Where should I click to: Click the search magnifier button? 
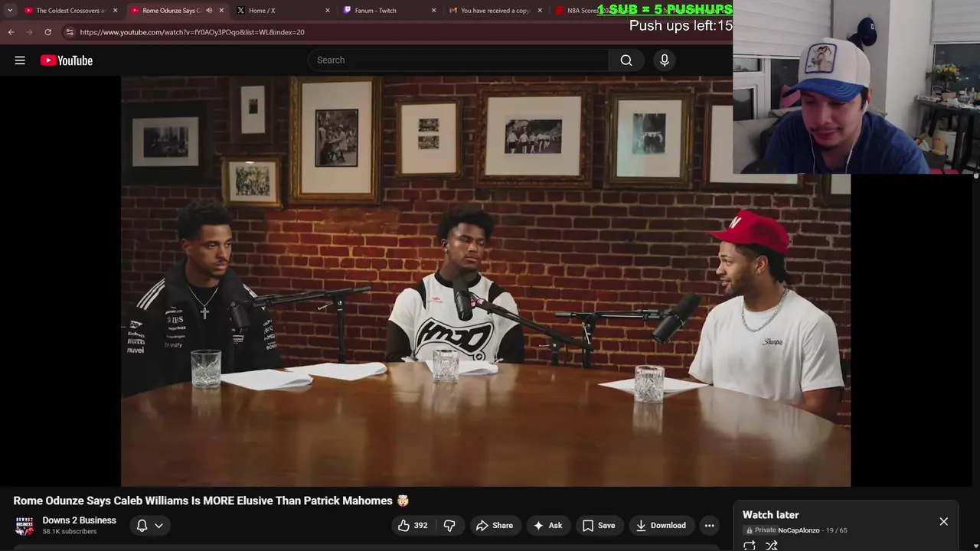tap(626, 60)
